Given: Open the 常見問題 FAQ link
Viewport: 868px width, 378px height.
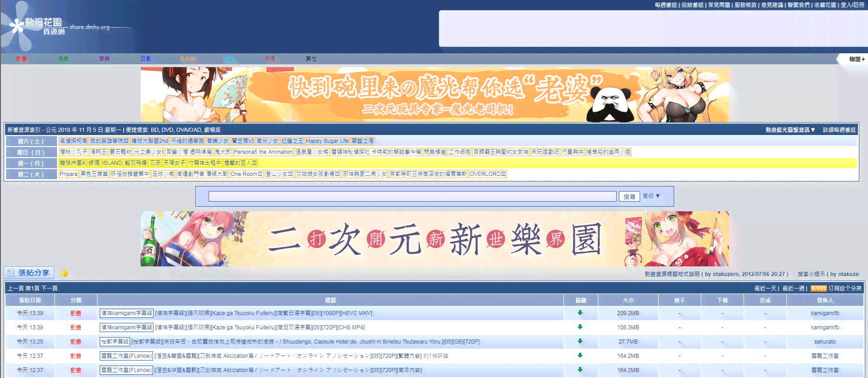Looking at the screenshot, I should pyautogui.click(x=719, y=5).
